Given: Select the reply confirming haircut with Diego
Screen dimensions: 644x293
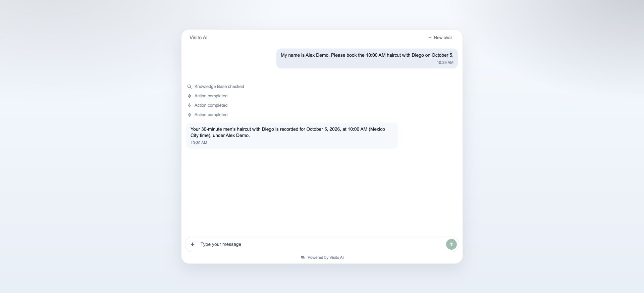Looking at the screenshot, I should [292, 136].
